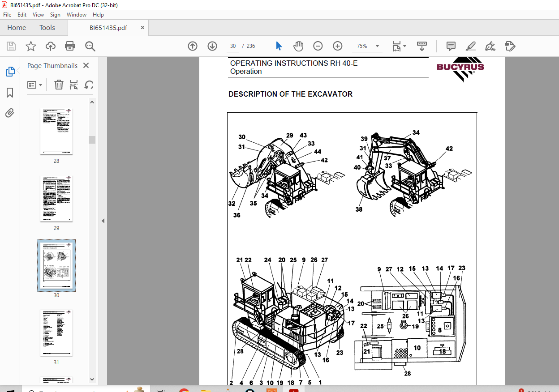Save the file using the floppy disk icon
The width and height of the screenshot is (559, 392).
point(11,46)
